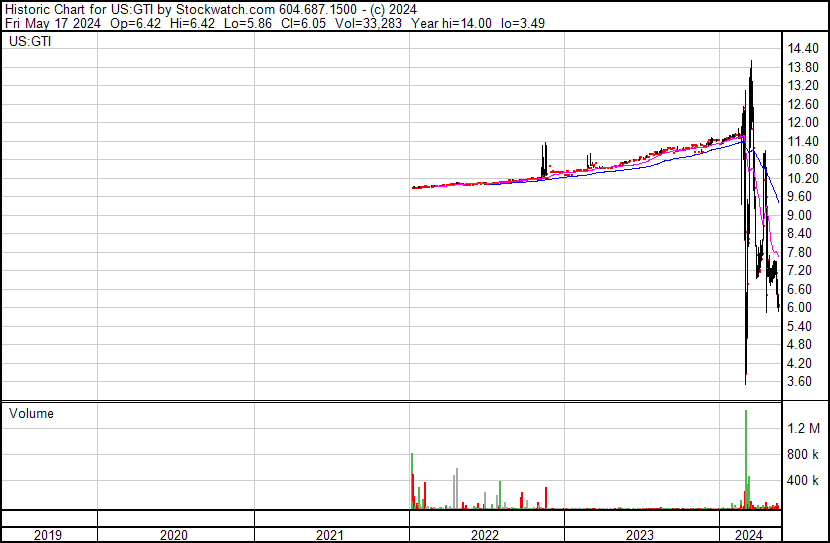Viewport: 830px width, 543px height.
Task: Click the 12.60 price axis label
Action: click(803, 104)
